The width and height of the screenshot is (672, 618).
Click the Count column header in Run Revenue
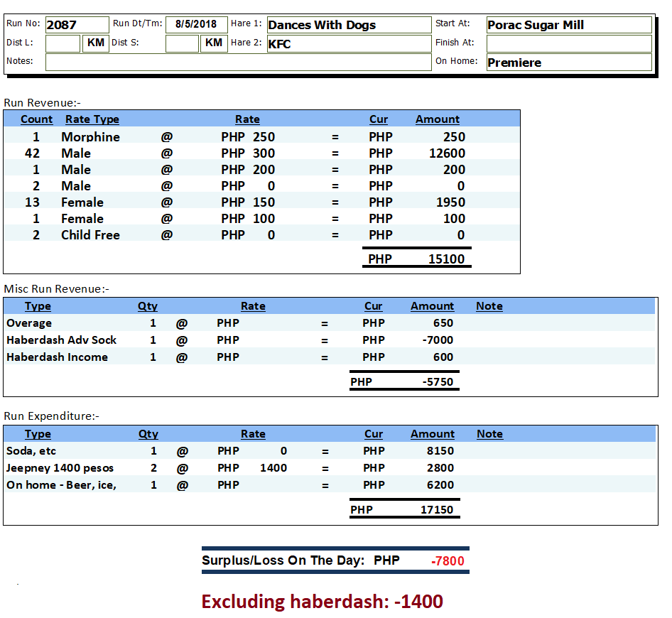[37, 119]
